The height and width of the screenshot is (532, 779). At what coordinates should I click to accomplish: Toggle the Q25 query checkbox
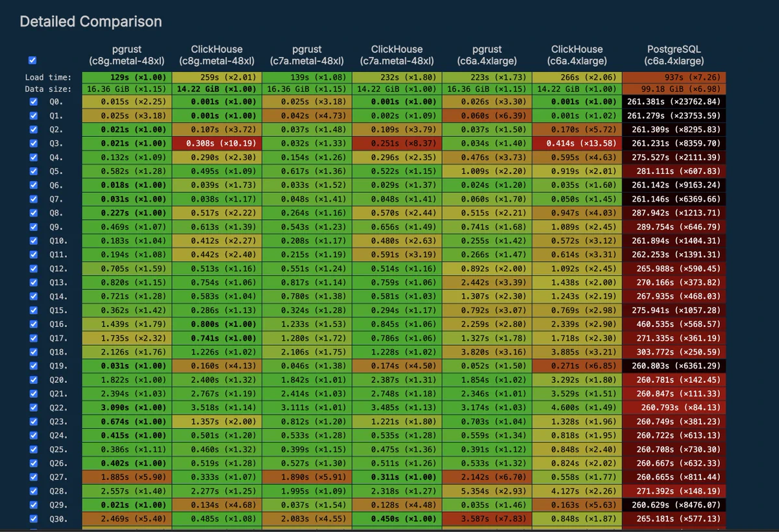(33, 449)
